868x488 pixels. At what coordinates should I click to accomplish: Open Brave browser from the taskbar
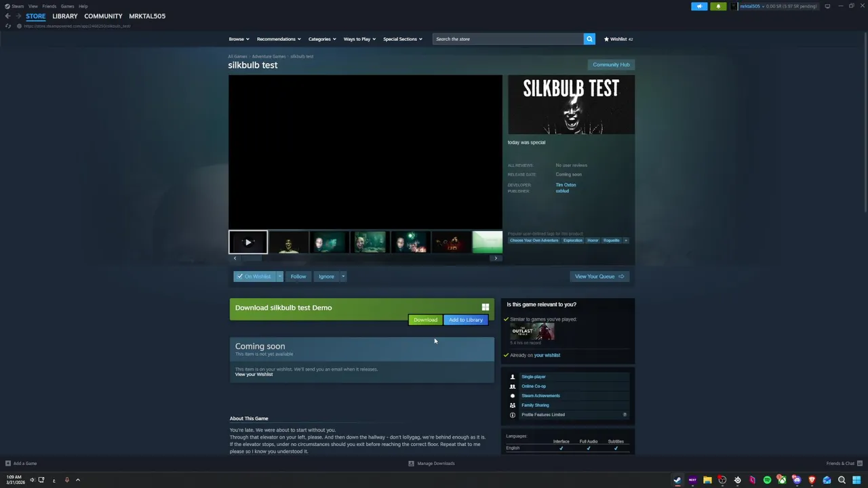pyautogui.click(x=812, y=480)
